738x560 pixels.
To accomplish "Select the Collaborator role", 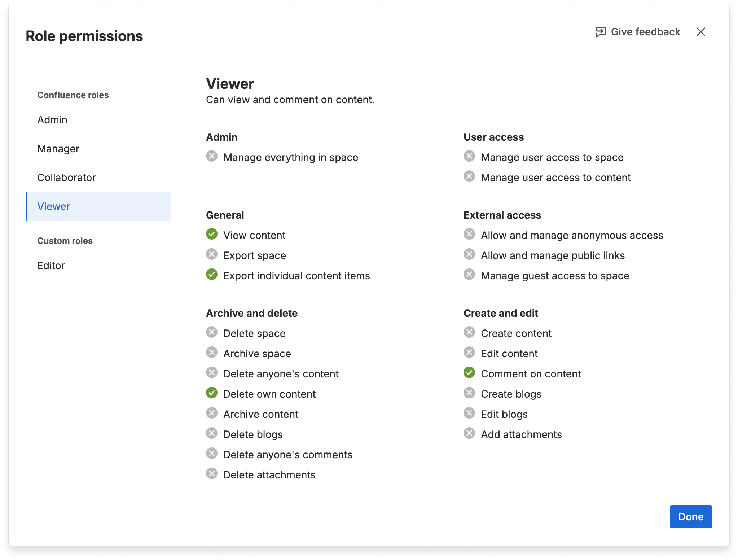I will [66, 177].
